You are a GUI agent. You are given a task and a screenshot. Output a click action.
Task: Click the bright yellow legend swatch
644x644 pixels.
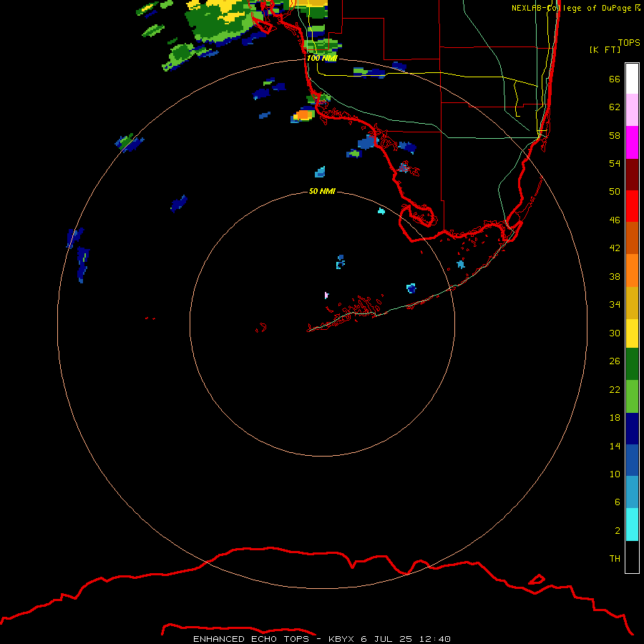[x=632, y=333]
